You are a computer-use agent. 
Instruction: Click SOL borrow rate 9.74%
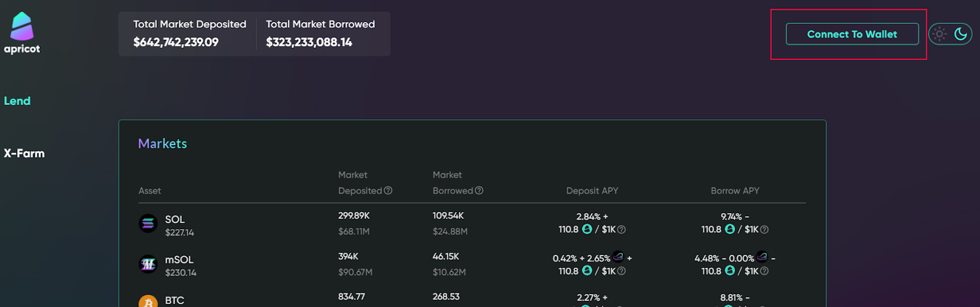[x=731, y=217]
